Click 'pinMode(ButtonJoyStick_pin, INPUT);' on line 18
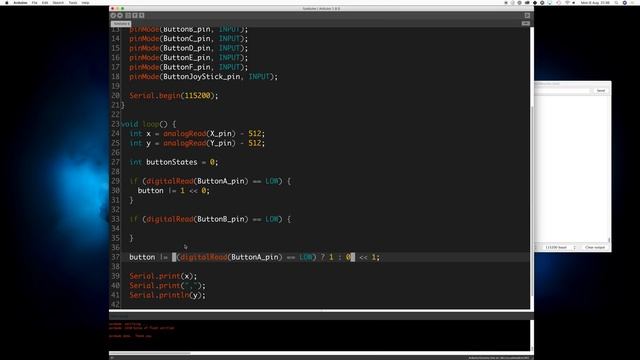The width and height of the screenshot is (640, 360). point(204,77)
